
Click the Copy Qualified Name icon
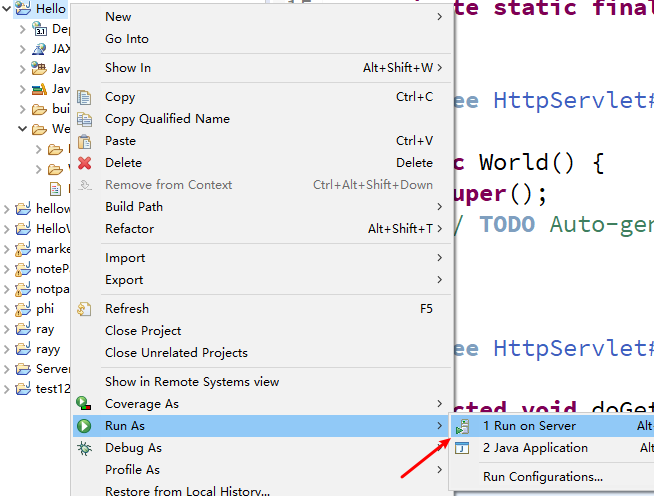coord(84,119)
